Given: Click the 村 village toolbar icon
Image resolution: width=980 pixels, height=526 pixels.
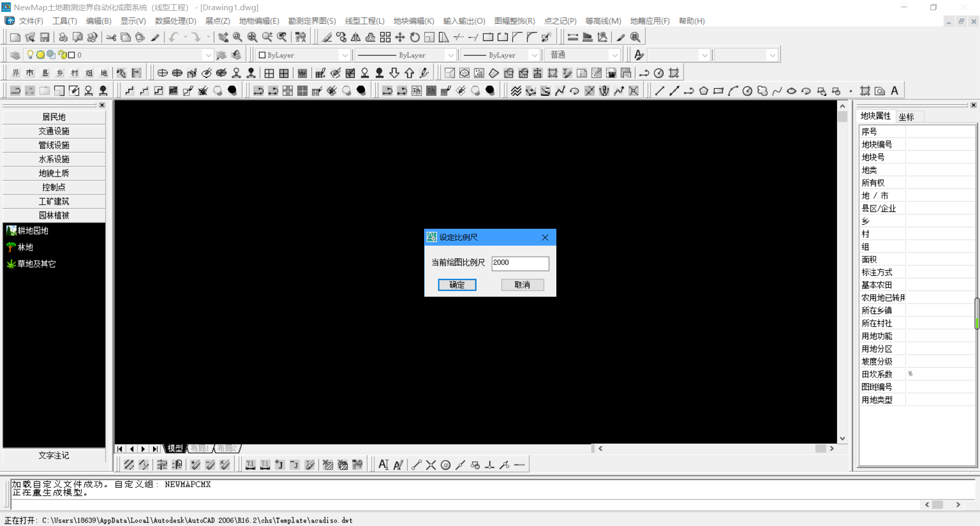Looking at the screenshot, I should click(x=75, y=73).
